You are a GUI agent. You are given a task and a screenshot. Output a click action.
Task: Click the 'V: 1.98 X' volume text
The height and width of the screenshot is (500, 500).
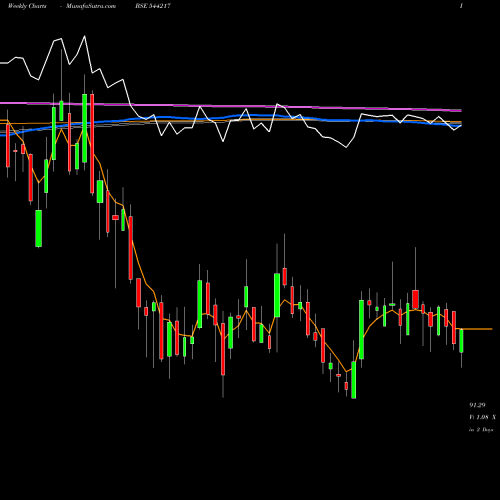[482, 417]
